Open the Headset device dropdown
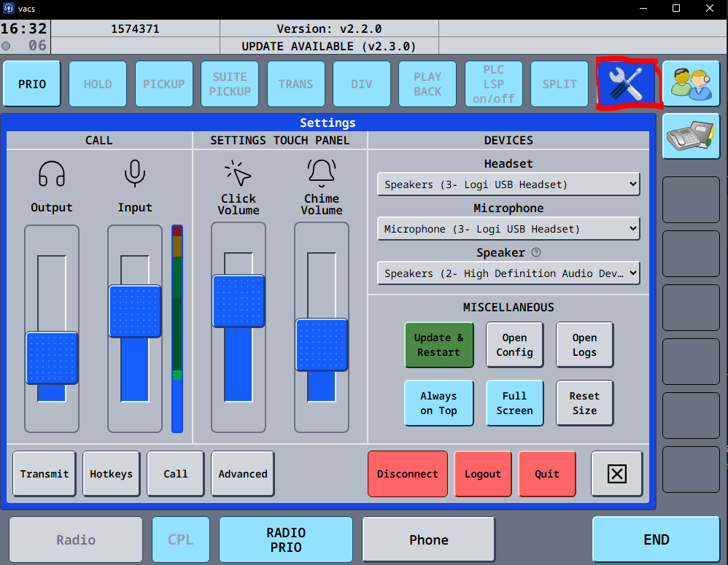 coord(508,184)
